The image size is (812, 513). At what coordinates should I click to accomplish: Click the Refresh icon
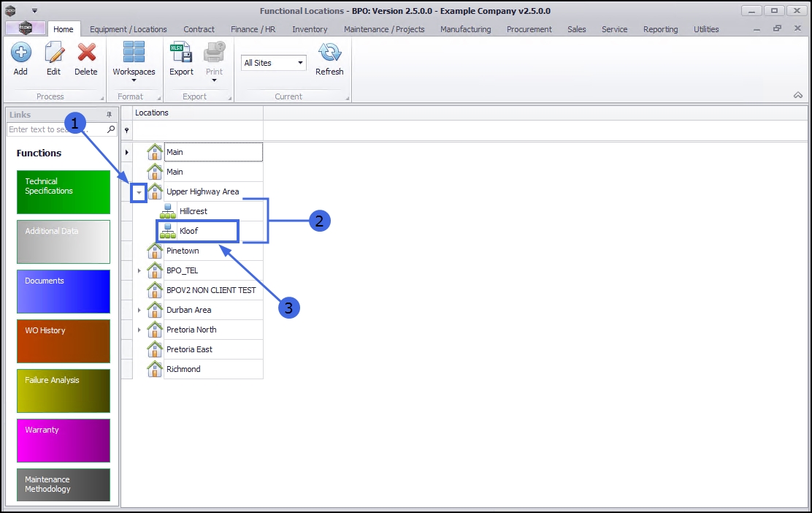click(329, 53)
